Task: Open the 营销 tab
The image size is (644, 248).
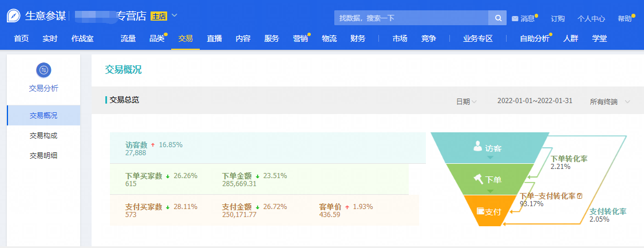Action: coord(301,38)
